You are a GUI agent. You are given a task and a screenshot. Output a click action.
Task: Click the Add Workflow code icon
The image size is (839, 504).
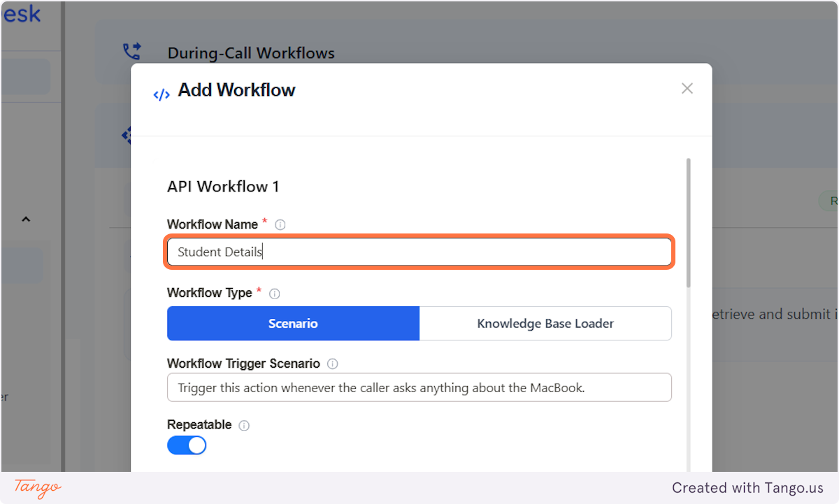(162, 94)
